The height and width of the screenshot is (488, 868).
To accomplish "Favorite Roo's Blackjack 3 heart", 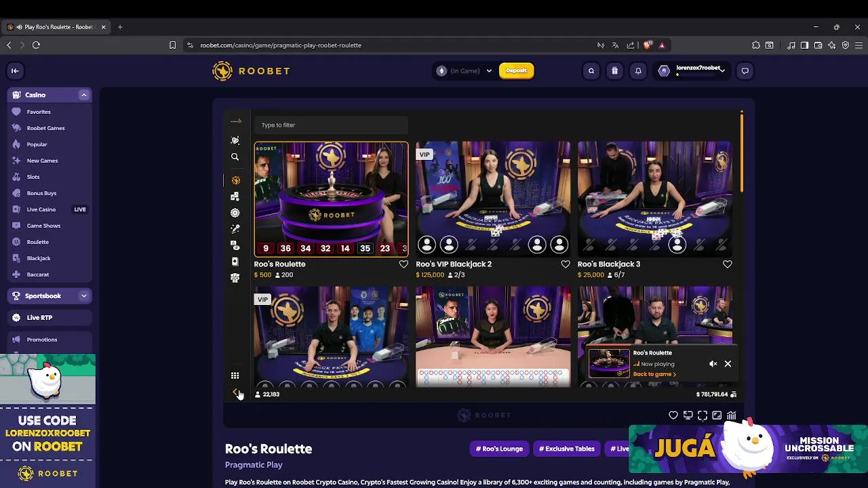I will point(727,264).
